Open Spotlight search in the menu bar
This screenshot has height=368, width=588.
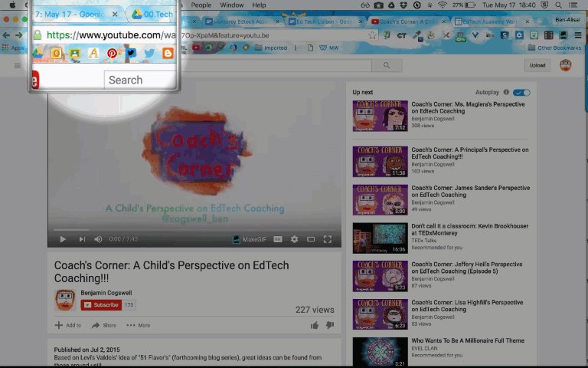pyautogui.click(x=558, y=5)
